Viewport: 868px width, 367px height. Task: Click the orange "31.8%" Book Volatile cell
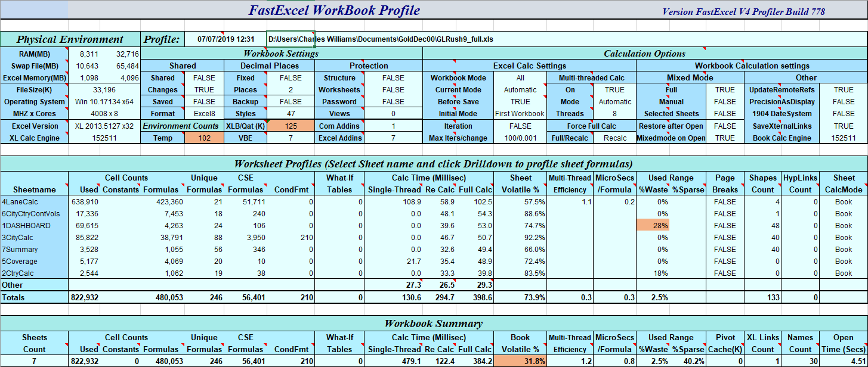tap(520, 361)
